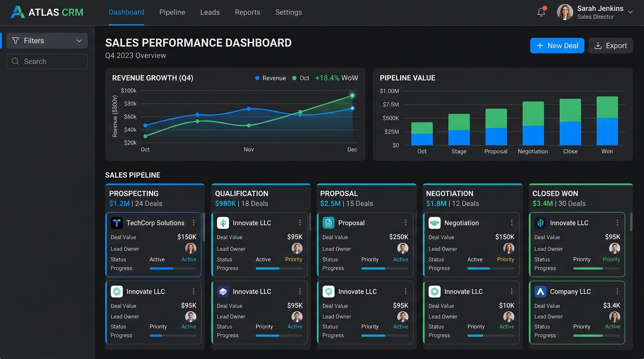Click the handshake icon on the Negotiation card
The width and height of the screenshot is (644, 359).
click(x=435, y=223)
